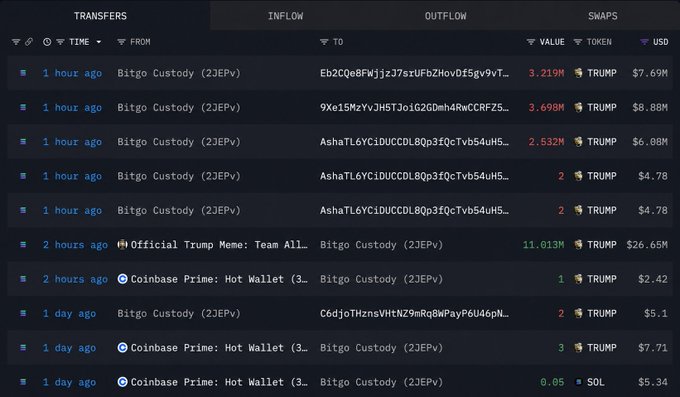
Task: Click the 11.013M value
Action: click(543, 245)
